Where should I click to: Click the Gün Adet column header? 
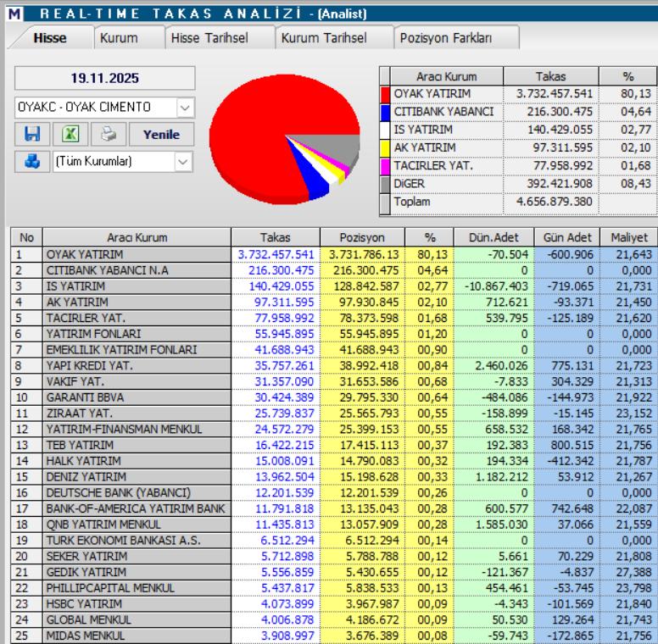(x=567, y=238)
